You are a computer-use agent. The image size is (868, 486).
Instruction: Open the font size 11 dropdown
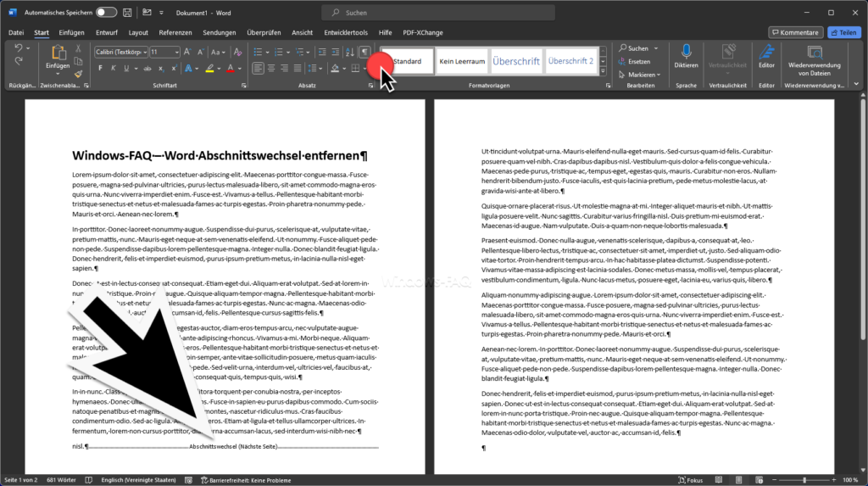pyautogui.click(x=176, y=52)
